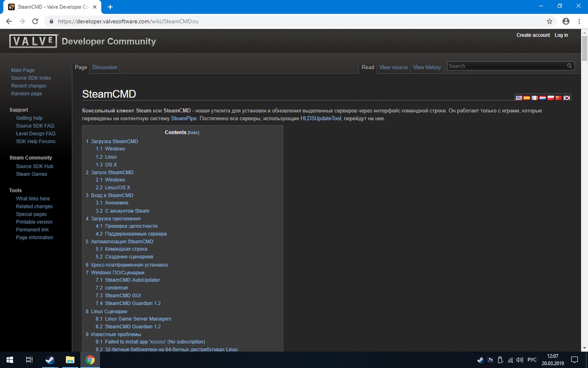Click the Log in link
The width and height of the screenshot is (588, 368).
tap(561, 35)
